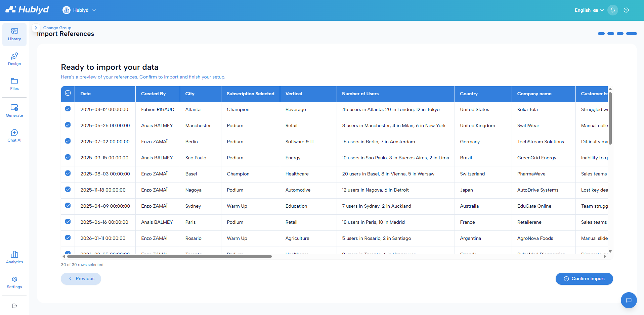Viewport: 644px width, 315px height.
Task: Go to Files in the sidebar
Action: (14, 84)
